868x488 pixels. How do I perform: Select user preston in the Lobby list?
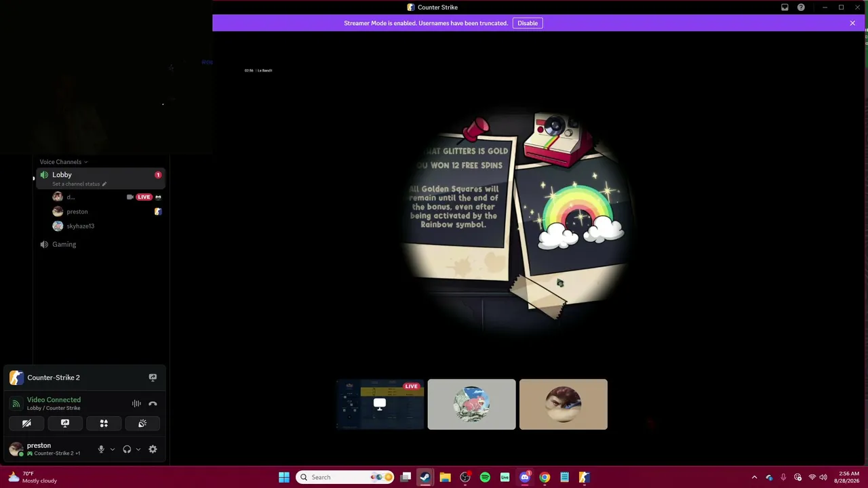(106, 211)
